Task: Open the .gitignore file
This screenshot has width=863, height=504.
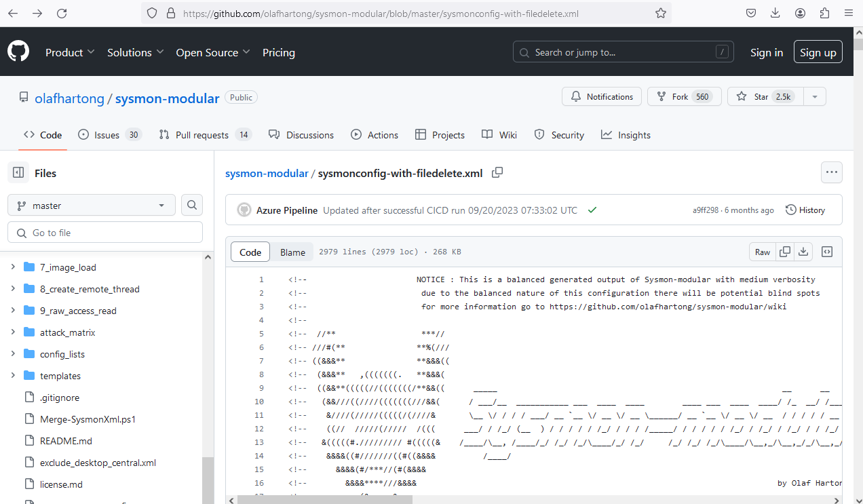Action: (60, 398)
